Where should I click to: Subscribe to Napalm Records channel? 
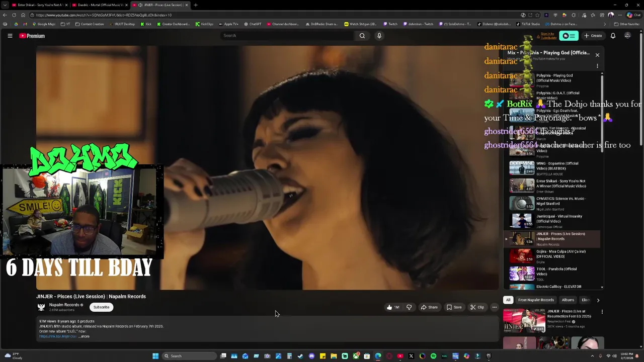(101, 307)
